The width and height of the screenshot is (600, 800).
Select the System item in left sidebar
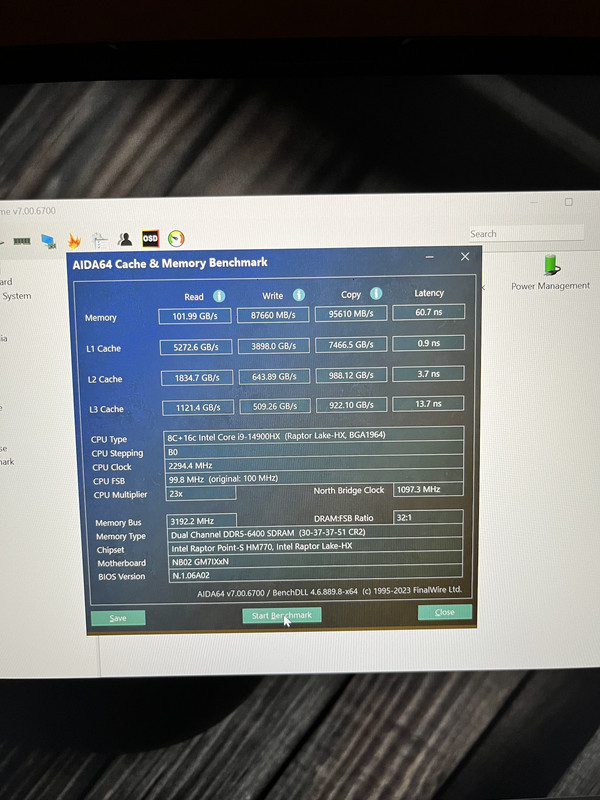click(x=16, y=296)
